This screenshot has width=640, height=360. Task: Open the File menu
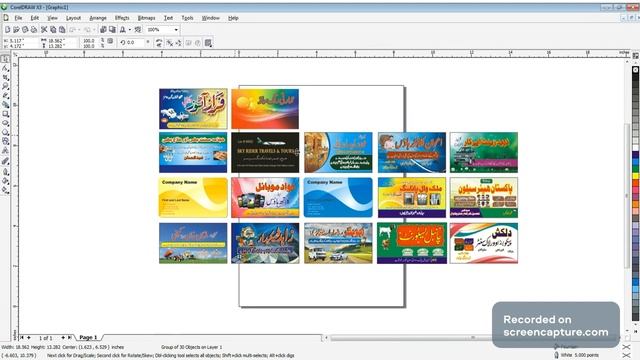(18, 18)
